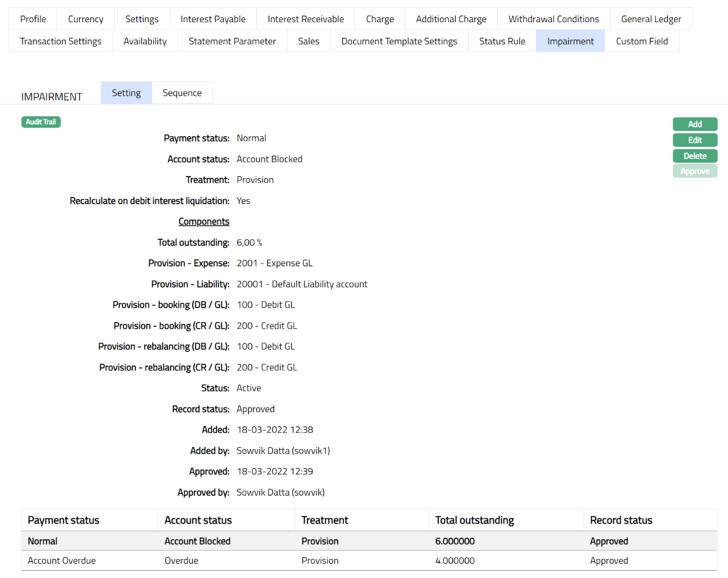
Task: Open the Interest Receivable tab
Action: point(305,18)
